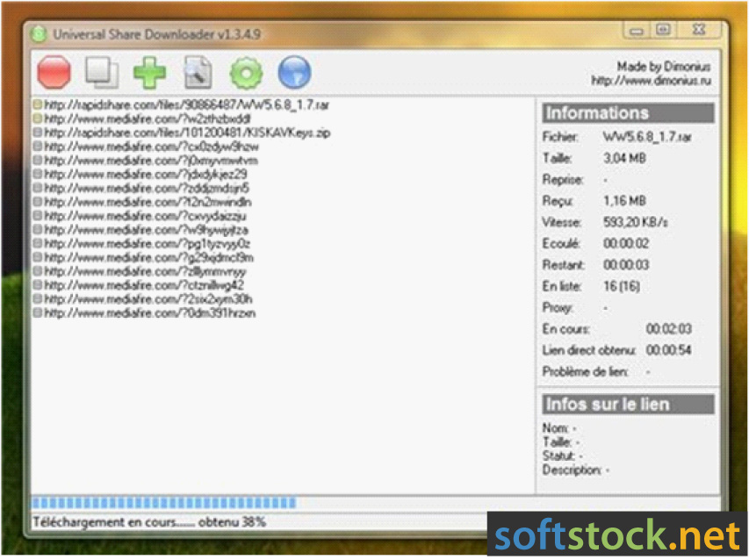
Task: Collapse the Informations panel header
Action: point(627,112)
